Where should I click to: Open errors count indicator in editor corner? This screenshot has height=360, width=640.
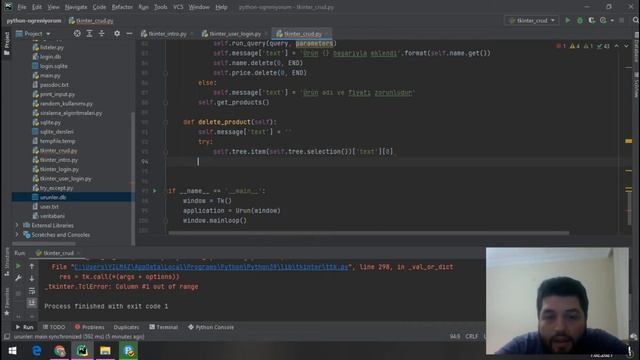[x=561, y=46]
